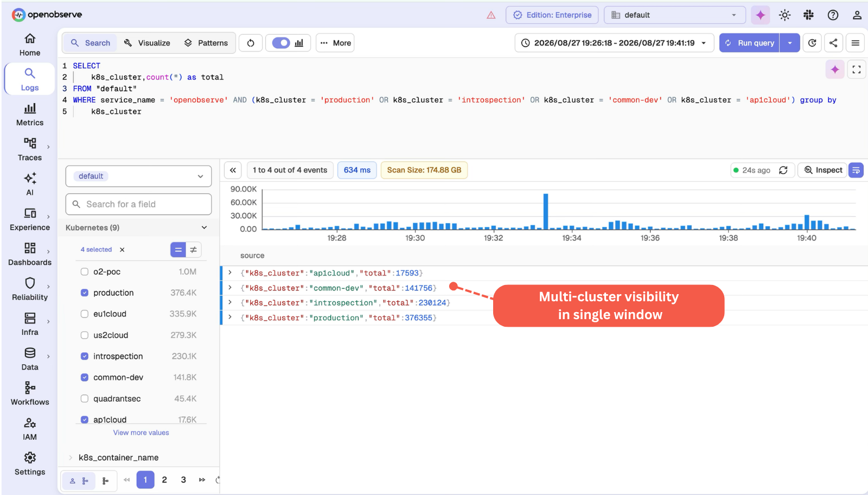Screen dimensions: 868x495
Task: Open the Slack community icon
Action: click(808, 15)
